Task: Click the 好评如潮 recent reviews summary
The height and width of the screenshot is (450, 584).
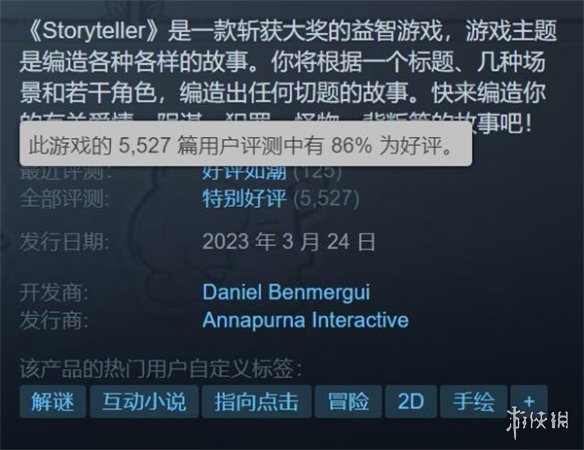Action: pos(244,173)
